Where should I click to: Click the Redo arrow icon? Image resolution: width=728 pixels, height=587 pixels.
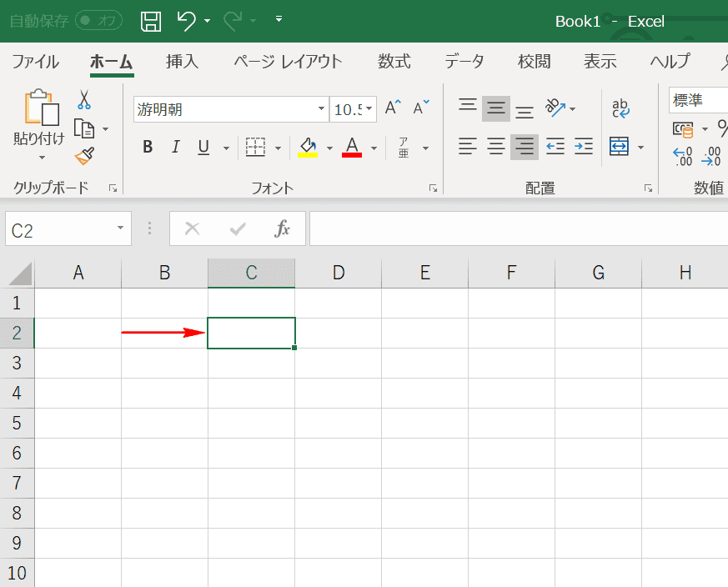click(x=233, y=21)
